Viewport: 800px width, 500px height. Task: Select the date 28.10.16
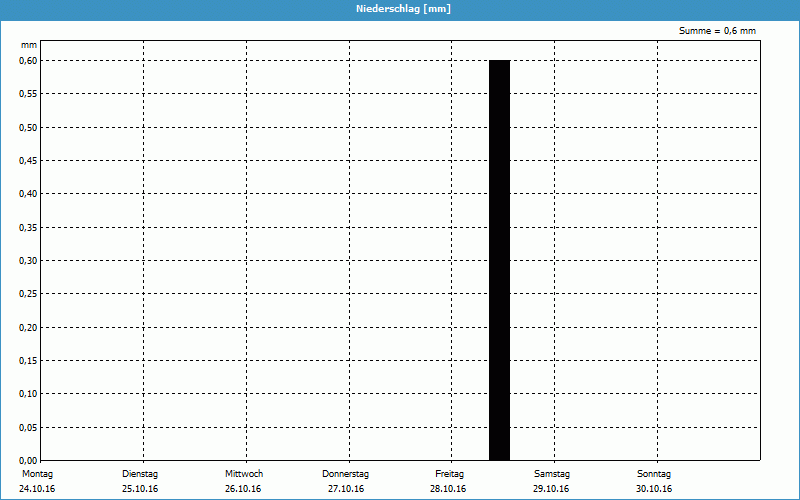(448, 489)
